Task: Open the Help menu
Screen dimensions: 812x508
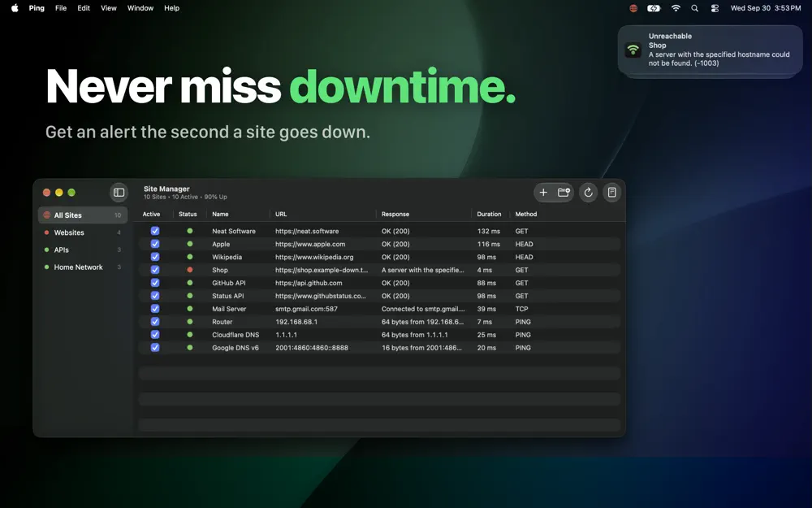Action: (171, 8)
